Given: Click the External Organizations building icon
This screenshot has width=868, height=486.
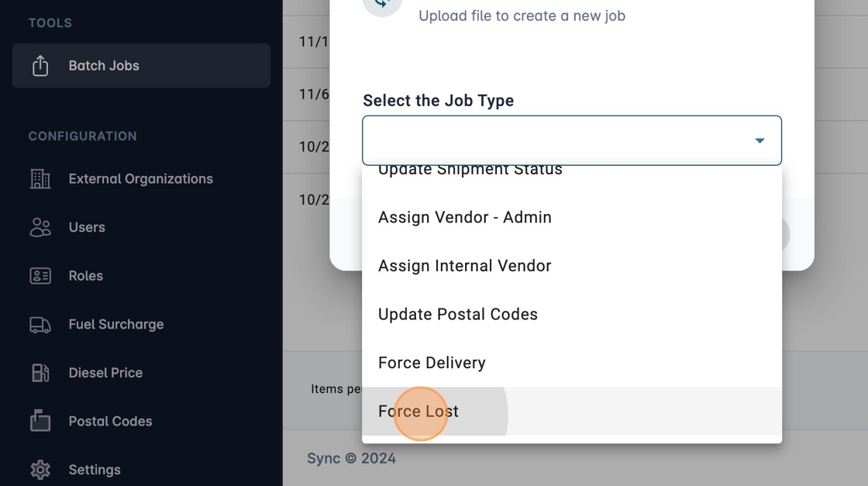Looking at the screenshot, I should (x=40, y=179).
